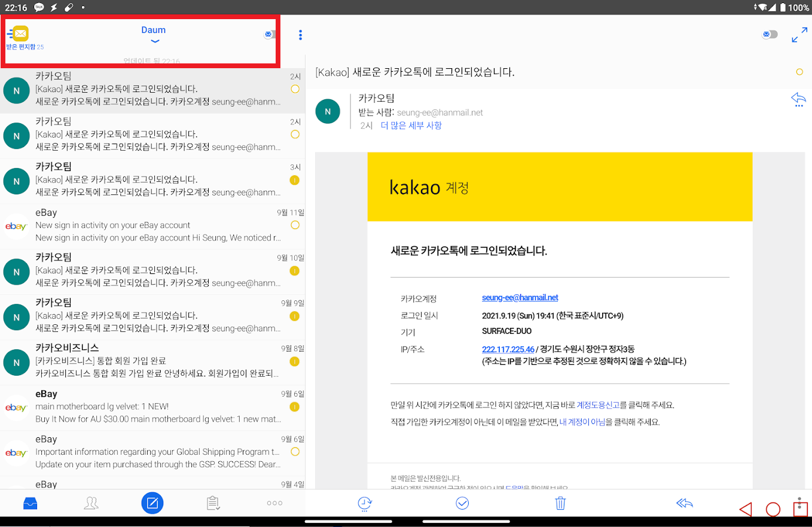
Task: Tap the battery 100% indicator in the status bar
Action: pos(793,7)
